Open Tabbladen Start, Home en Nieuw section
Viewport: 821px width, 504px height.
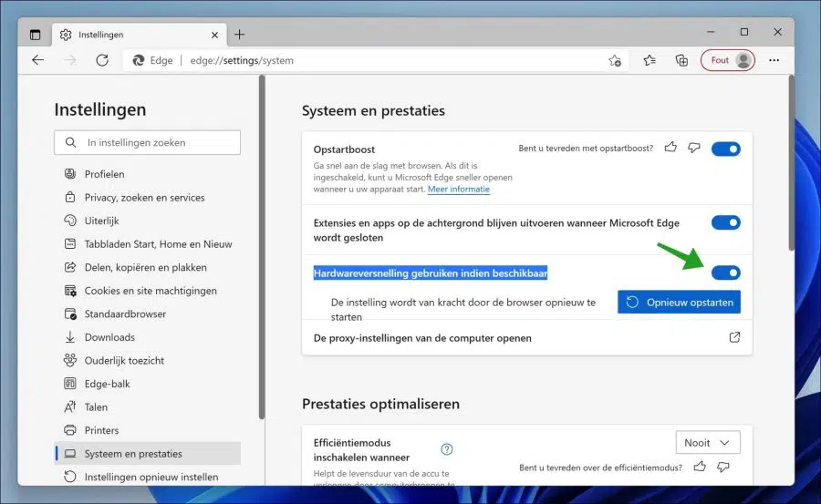147,244
